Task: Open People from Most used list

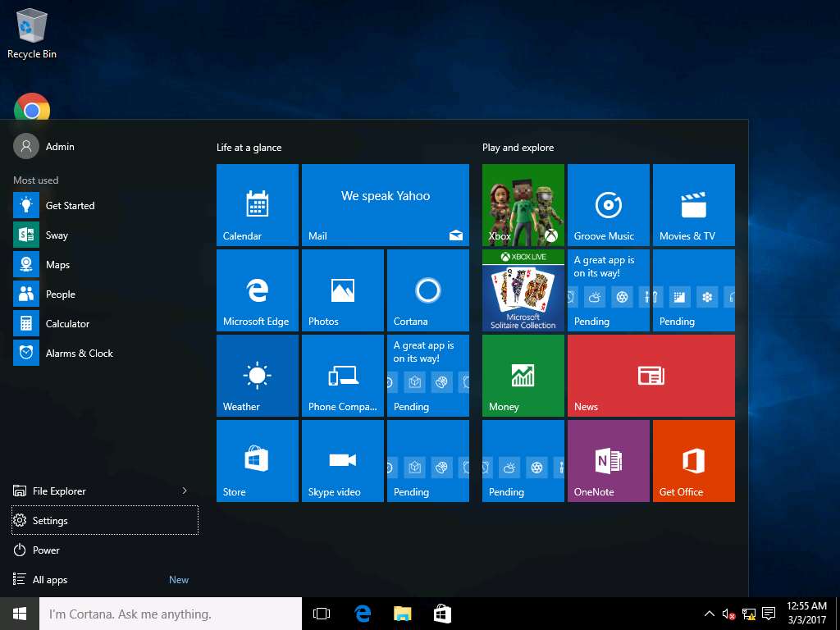Action: [x=105, y=294]
